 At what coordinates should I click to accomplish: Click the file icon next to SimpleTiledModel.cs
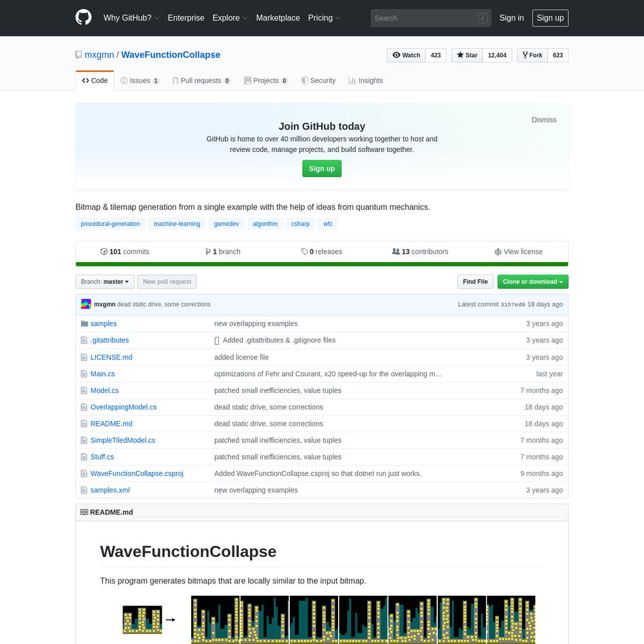pos(84,440)
